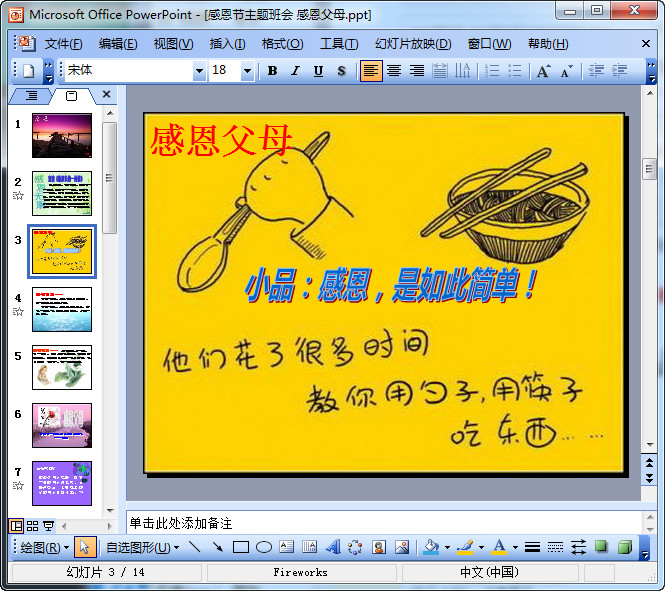665x591 pixels.
Task: Open the 帮助(H) menu
Action: [x=548, y=44]
